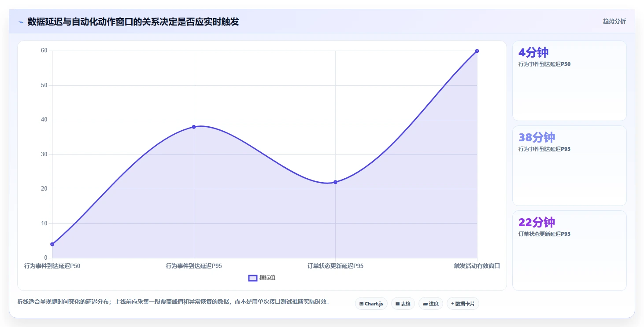Click the data point for 行为事件到达延迟P95

pyautogui.click(x=194, y=127)
